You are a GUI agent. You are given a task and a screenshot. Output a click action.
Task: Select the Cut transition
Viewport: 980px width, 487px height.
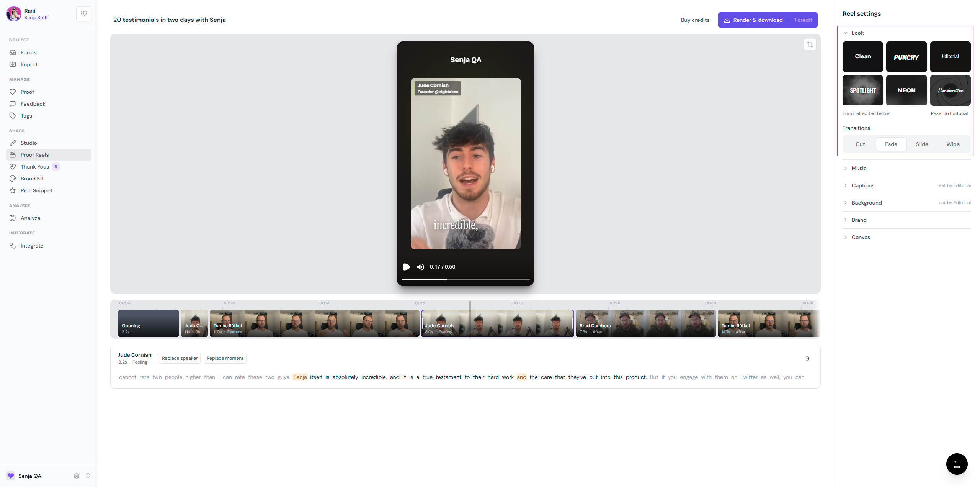[860, 144]
